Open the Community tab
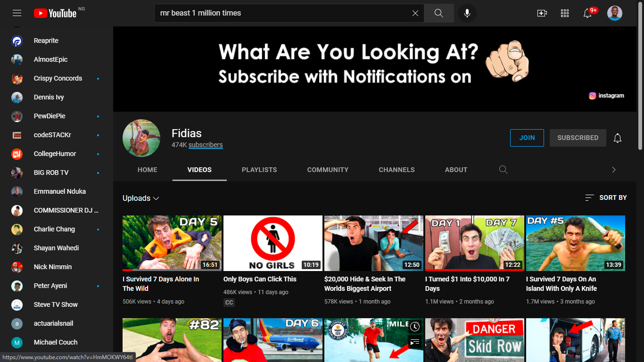The width and height of the screenshot is (644, 362). 328,170
